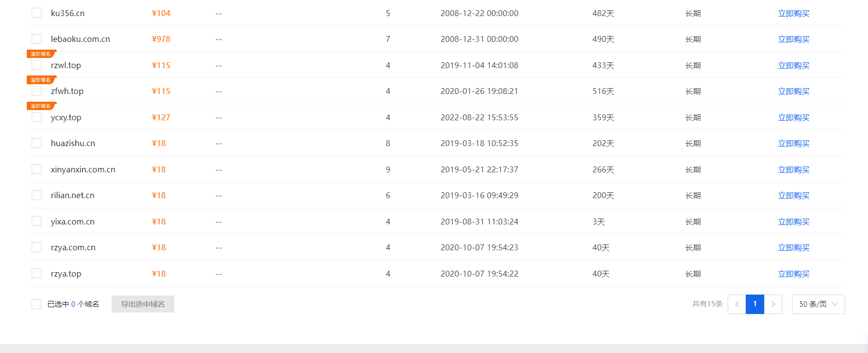Click the ¥978 price of lebaoku.com.cn

point(161,39)
